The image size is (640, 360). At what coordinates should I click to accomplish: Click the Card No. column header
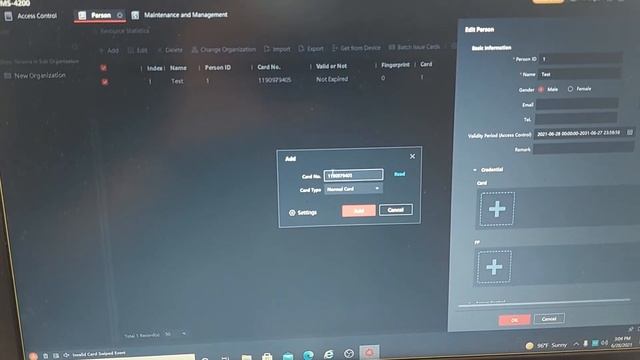pyautogui.click(x=269, y=67)
